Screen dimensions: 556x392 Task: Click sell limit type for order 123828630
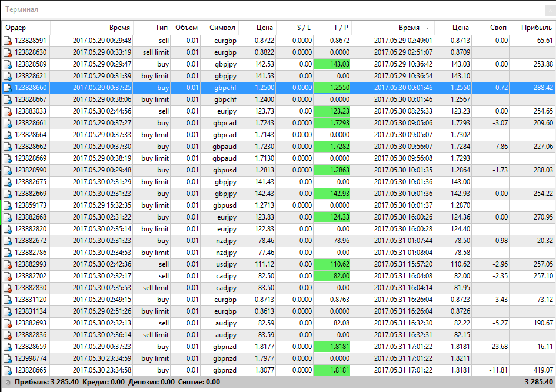tap(156, 52)
